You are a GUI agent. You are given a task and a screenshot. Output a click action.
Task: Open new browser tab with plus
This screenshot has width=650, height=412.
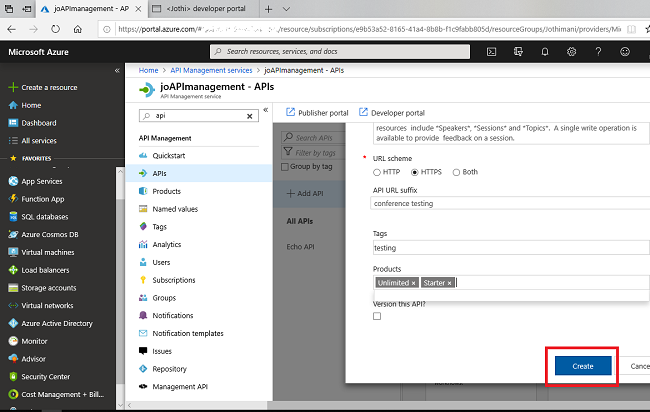(x=269, y=9)
